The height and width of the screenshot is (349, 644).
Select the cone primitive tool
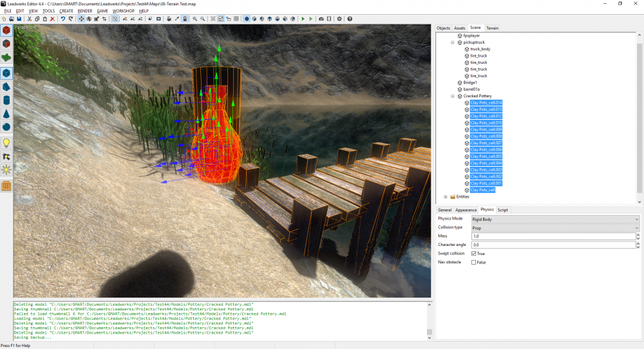[x=6, y=114]
